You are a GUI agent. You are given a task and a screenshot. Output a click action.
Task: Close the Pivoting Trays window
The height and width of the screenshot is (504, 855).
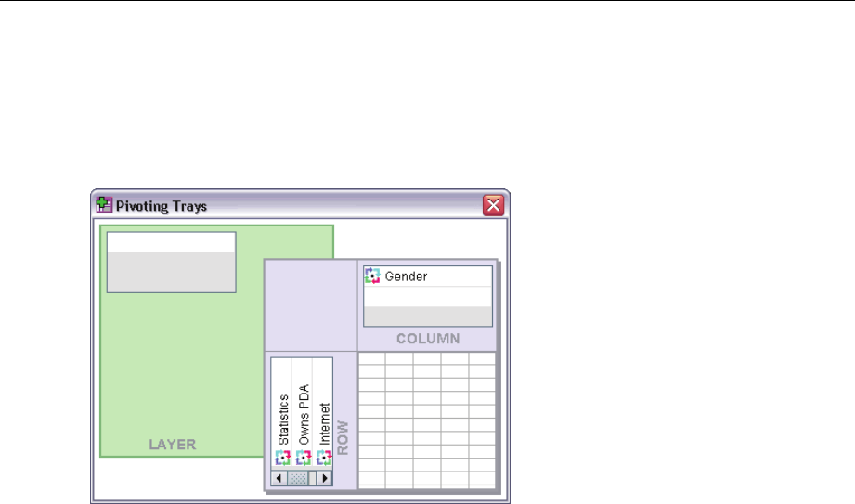click(493, 206)
